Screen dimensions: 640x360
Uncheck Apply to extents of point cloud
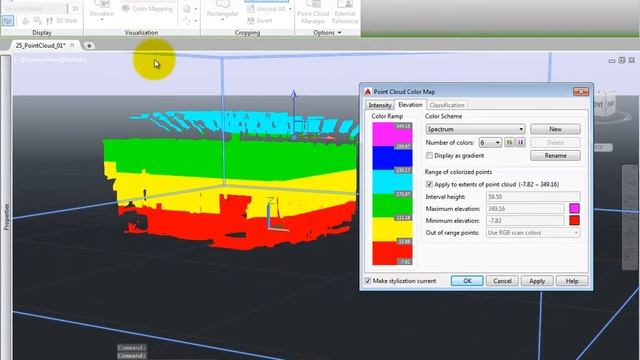(x=429, y=184)
